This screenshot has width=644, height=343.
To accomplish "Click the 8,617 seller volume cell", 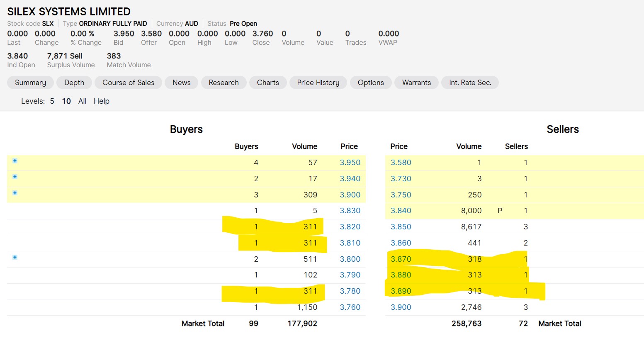I will (471, 227).
